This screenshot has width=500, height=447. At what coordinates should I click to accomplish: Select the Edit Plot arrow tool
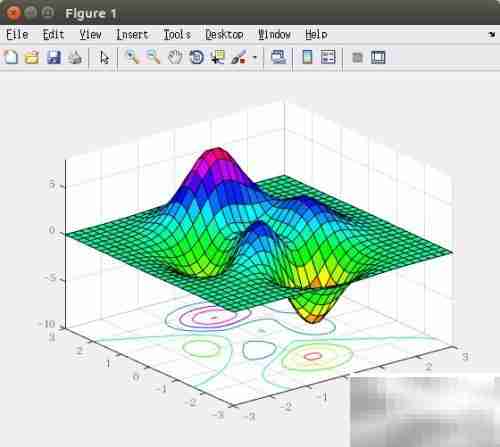(x=104, y=57)
